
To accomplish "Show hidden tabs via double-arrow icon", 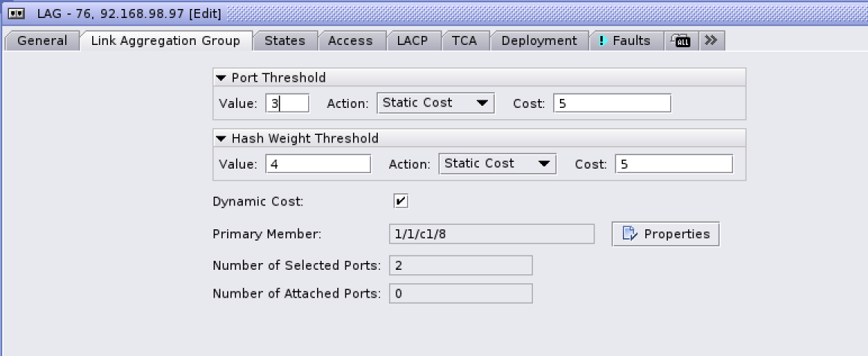I will [711, 40].
